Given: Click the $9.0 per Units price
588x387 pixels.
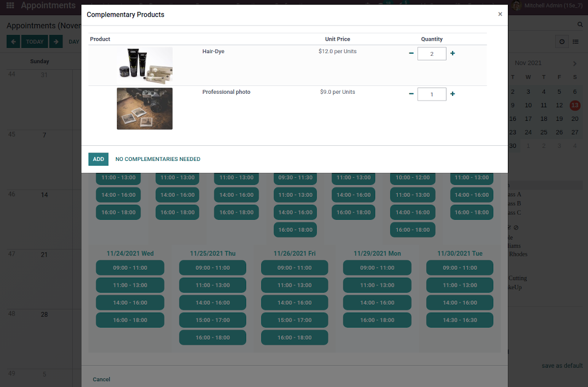Looking at the screenshot, I should 338,92.
